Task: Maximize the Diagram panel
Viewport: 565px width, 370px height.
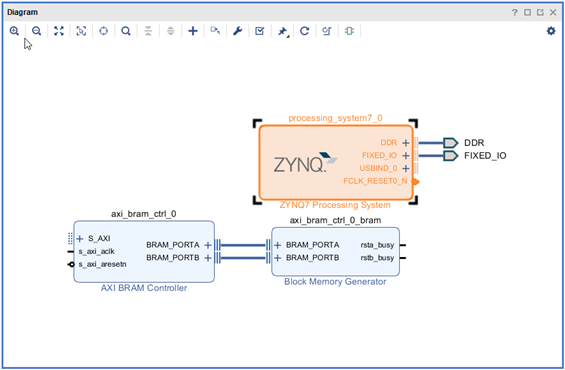Action: (528, 13)
